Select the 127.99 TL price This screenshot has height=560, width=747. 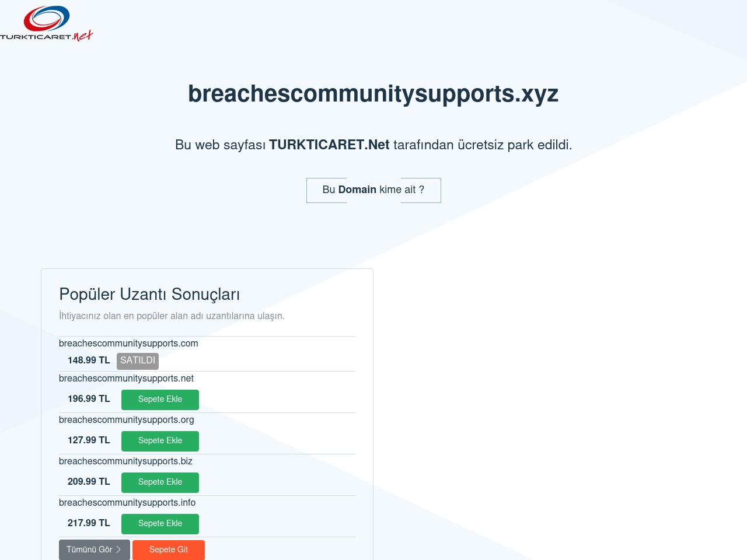pyautogui.click(x=89, y=440)
